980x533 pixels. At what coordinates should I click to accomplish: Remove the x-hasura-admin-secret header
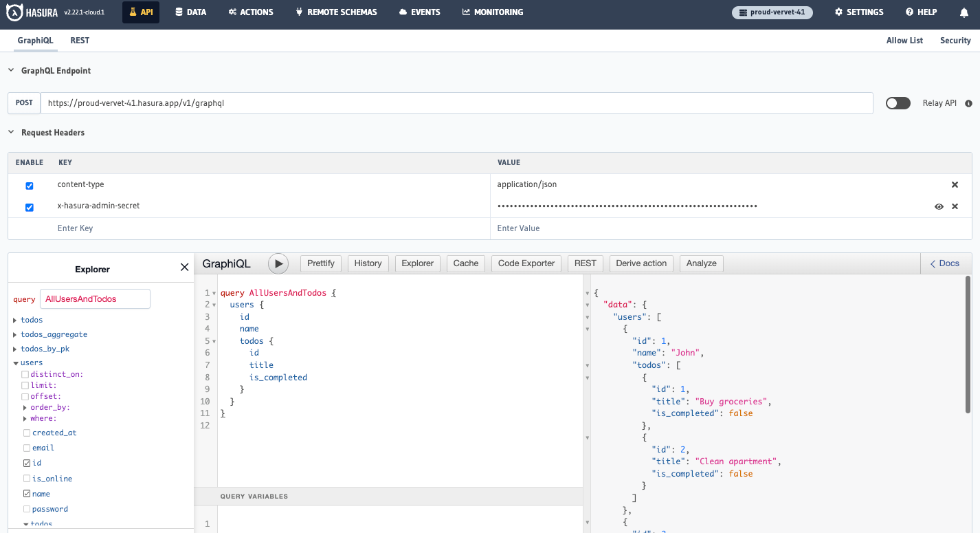tap(955, 206)
